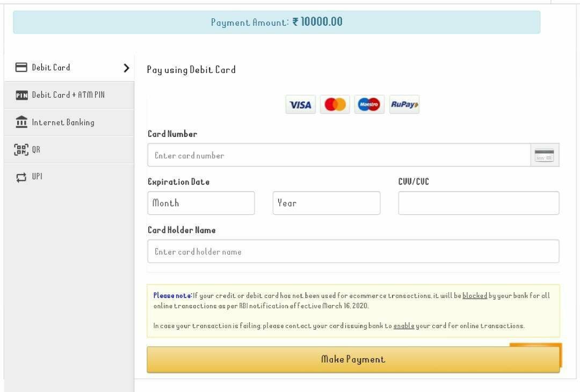Click the Mastercard logo
Viewport: 580px width, 392px height.
(x=335, y=104)
